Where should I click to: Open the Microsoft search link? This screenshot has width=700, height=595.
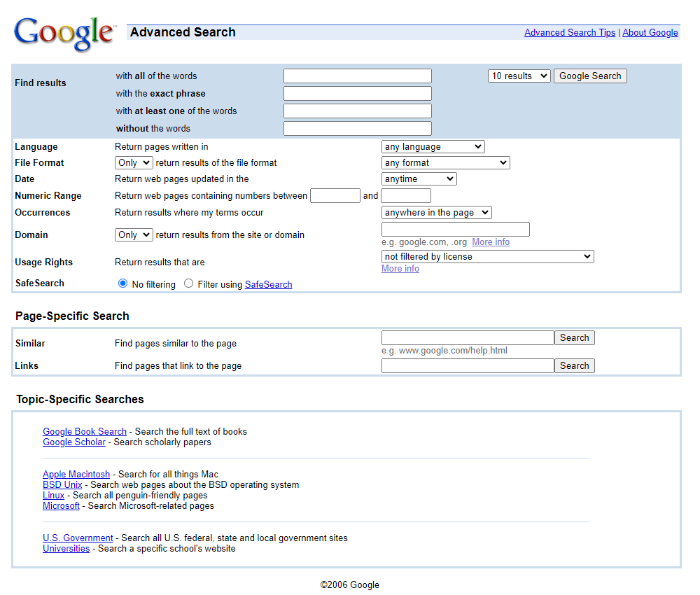pos(61,505)
